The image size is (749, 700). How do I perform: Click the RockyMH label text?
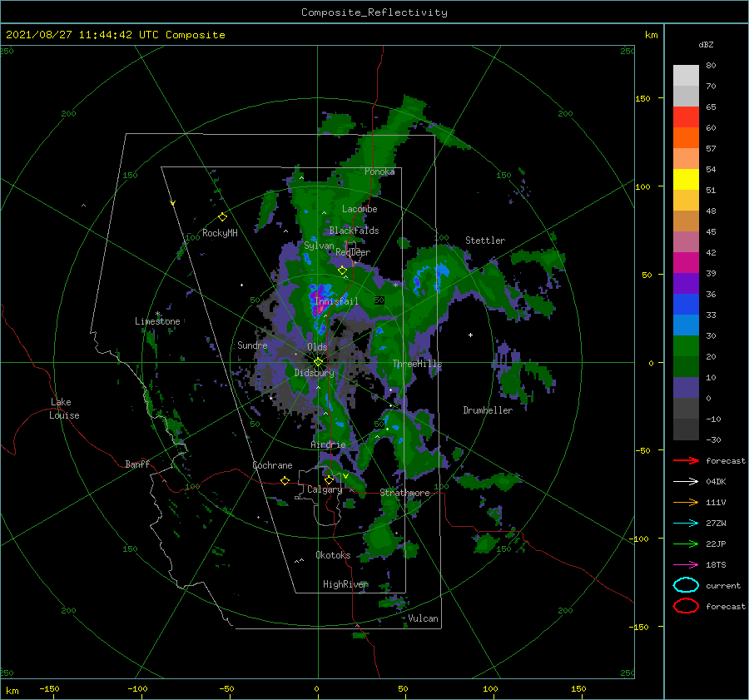coord(220,233)
